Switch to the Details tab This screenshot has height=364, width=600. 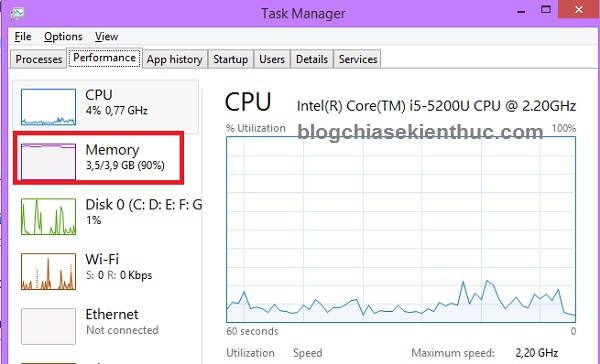[312, 59]
